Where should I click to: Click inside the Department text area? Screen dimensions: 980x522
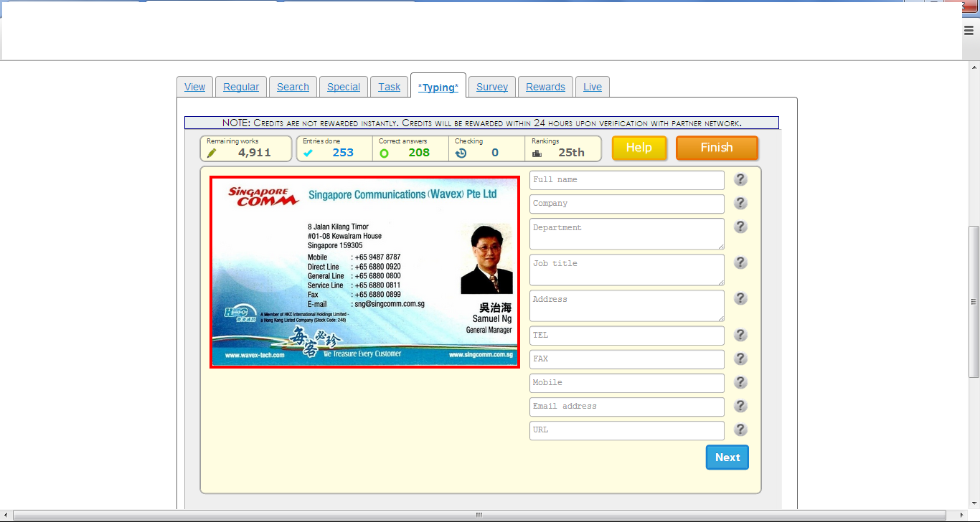coord(627,234)
